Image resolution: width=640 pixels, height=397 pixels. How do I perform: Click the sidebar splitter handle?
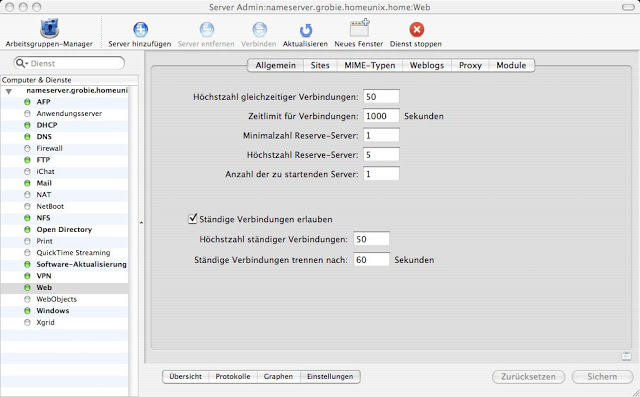pyautogui.click(x=141, y=223)
